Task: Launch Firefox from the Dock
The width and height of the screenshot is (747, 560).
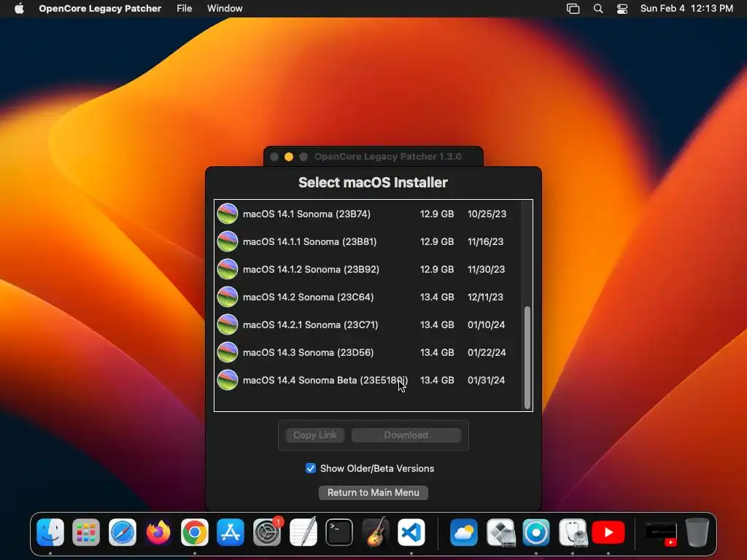Action: coord(158,532)
